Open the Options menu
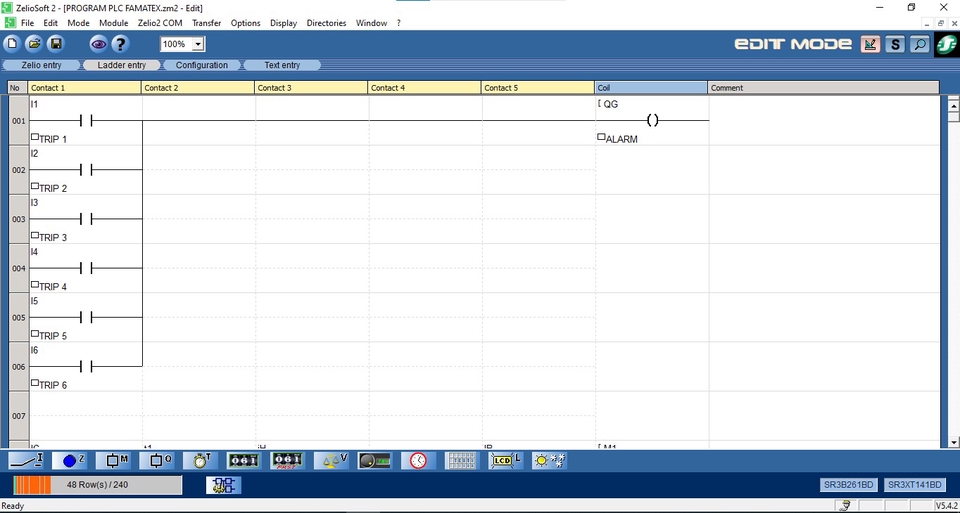 tap(246, 23)
